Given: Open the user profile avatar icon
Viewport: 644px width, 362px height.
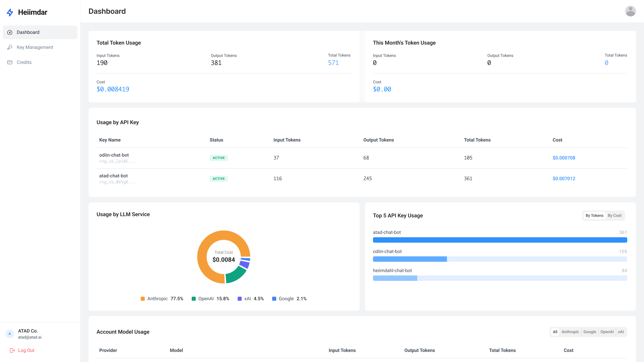Looking at the screenshot, I should [x=630, y=11].
